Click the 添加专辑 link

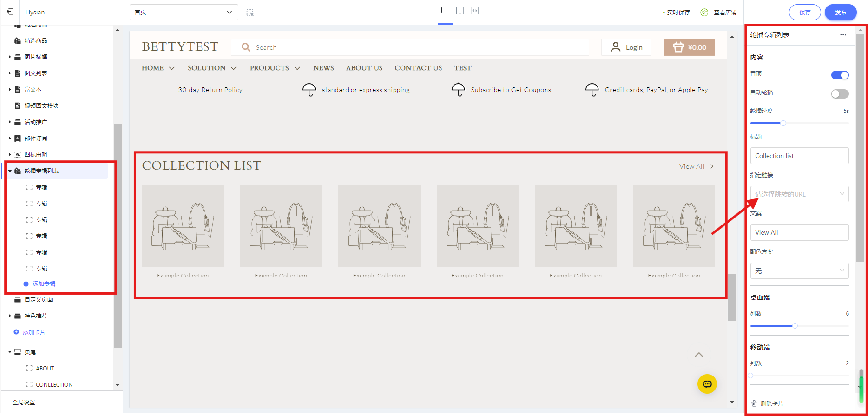[x=44, y=284]
